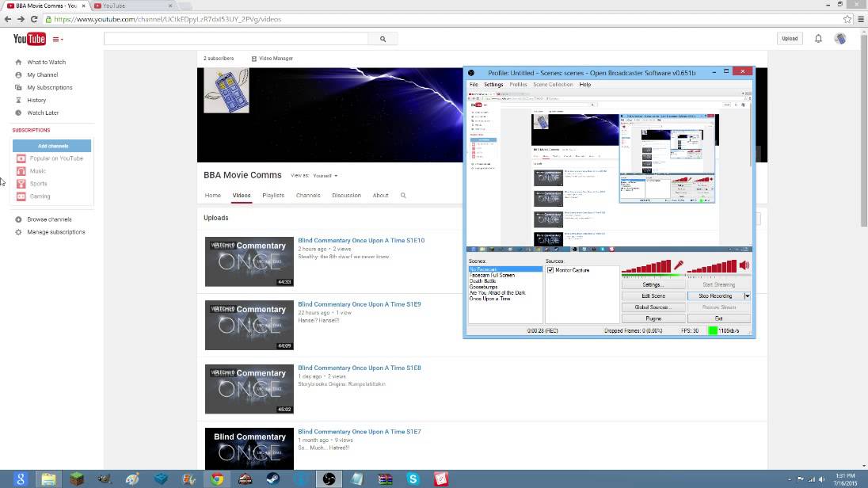Click Global Sources... button
This screenshot has width=868, height=488.
[653, 307]
